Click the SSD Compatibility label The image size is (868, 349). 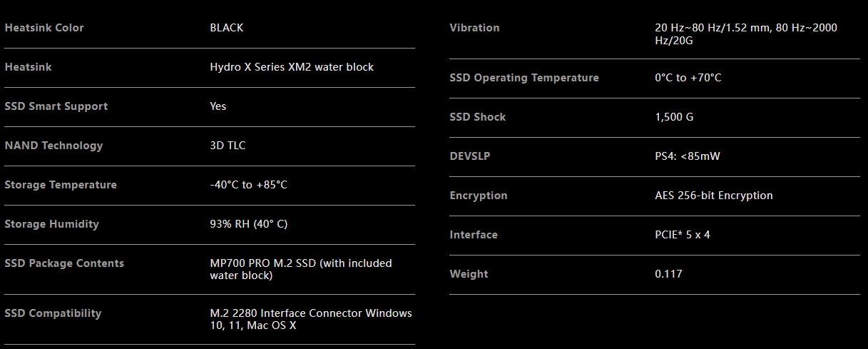pos(53,313)
